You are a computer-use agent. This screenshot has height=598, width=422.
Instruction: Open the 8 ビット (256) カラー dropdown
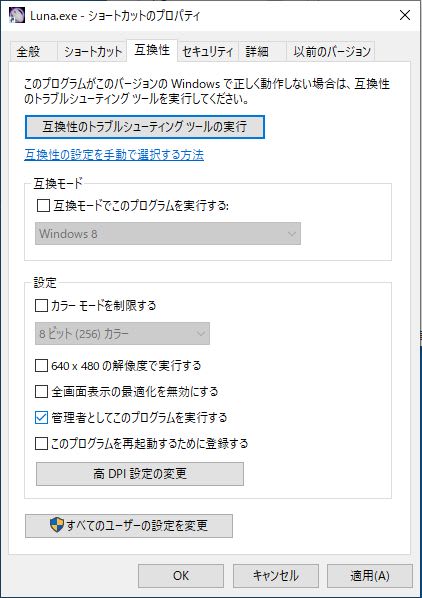pyautogui.click(x=122, y=334)
